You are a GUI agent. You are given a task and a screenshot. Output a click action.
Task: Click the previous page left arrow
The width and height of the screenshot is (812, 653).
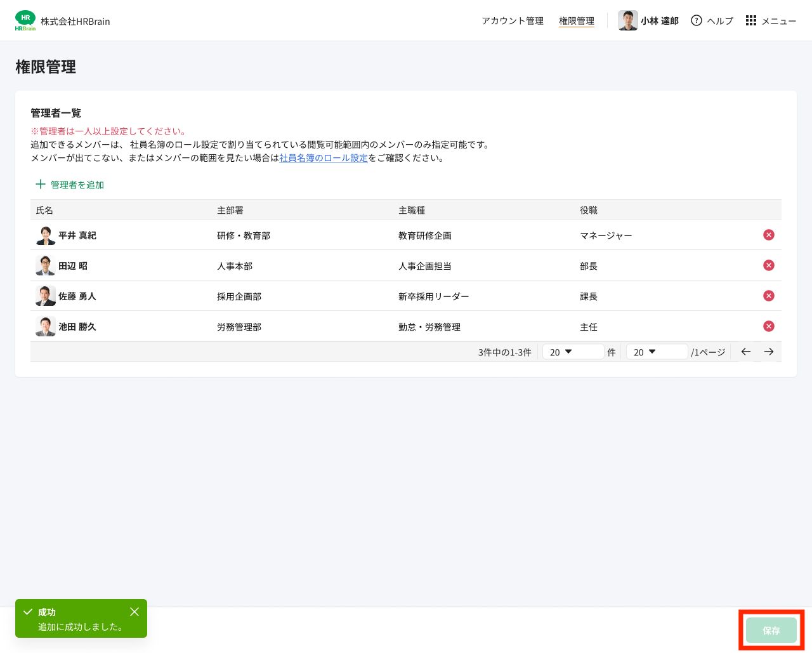tap(745, 351)
